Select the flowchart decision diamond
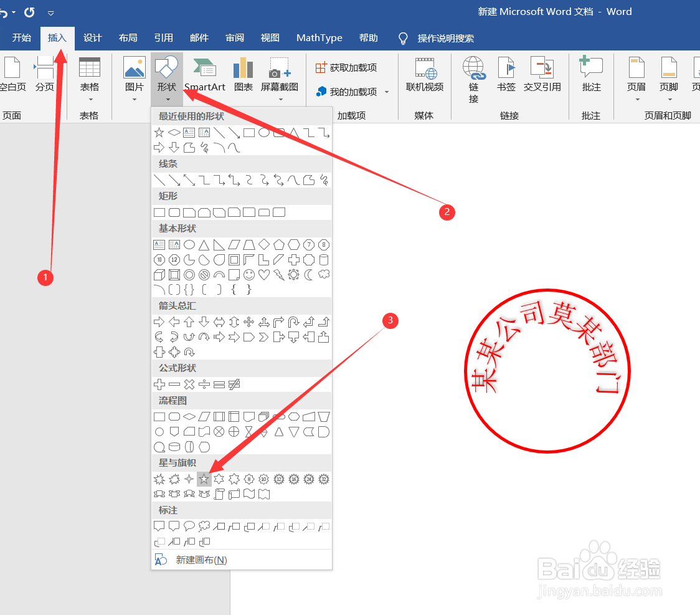Screen dimensions: 700x615 pos(189,417)
